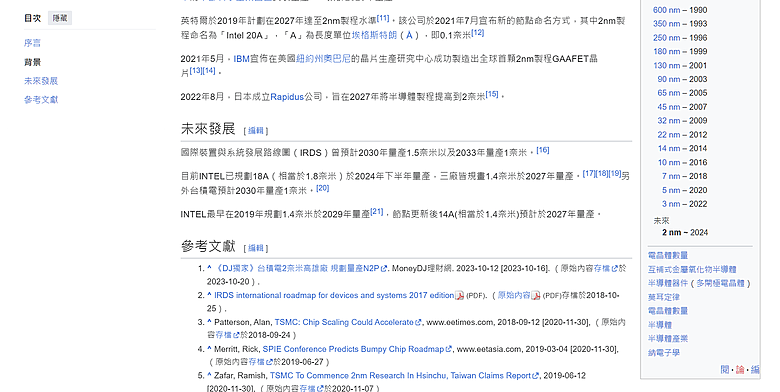Click 閱 view-template link in infobox footer
Viewport: 780px width, 392px height.
tap(725, 369)
